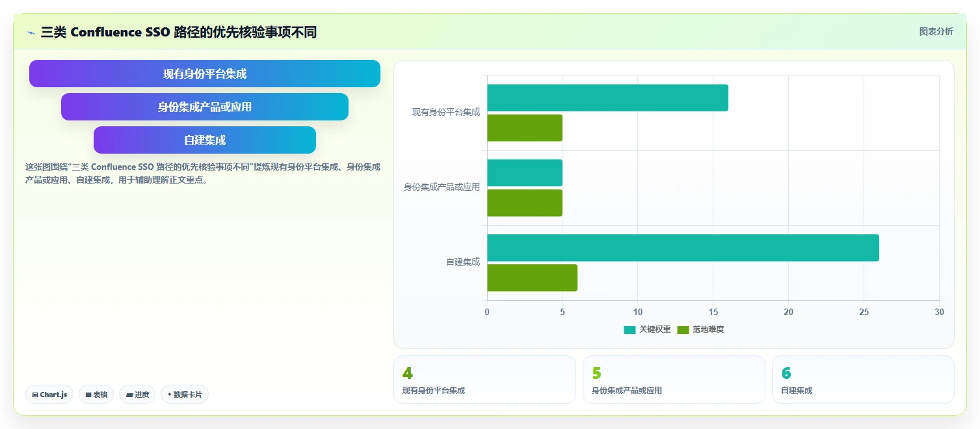Click teal 关键权重 bar for 现有身份平台集成
Image resolution: width=980 pixels, height=429 pixels.
point(607,98)
